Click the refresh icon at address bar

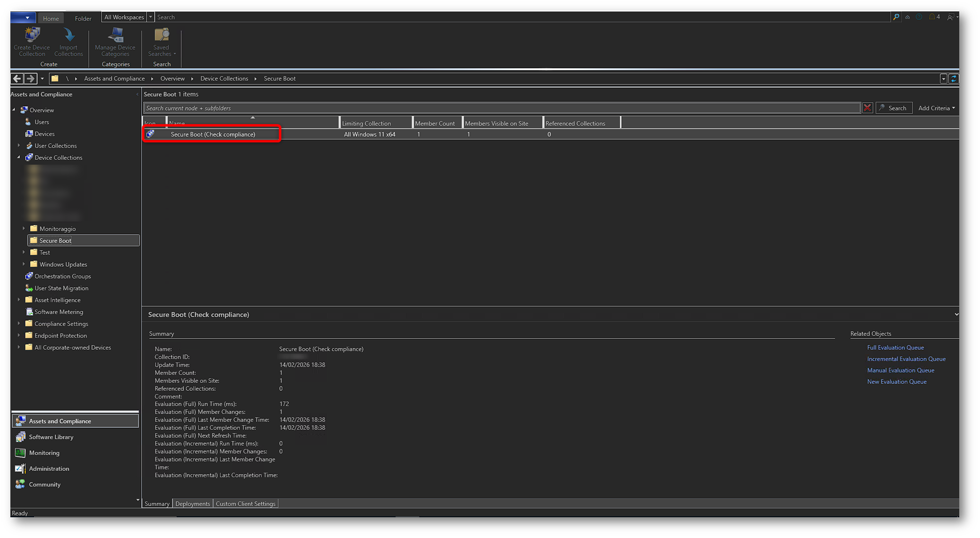tap(954, 79)
